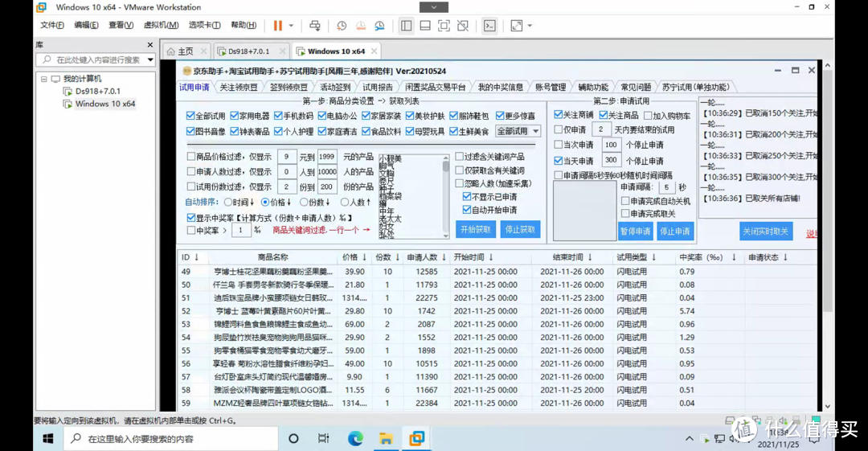This screenshot has width=868, height=451.
Task: Click the 暂停申请 button
Action: pos(635,231)
